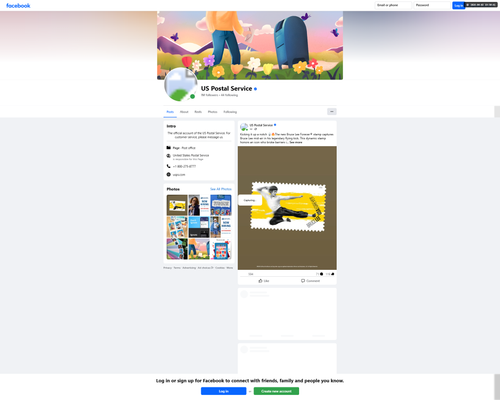Open the Reels tab
500x400 pixels.
click(198, 112)
